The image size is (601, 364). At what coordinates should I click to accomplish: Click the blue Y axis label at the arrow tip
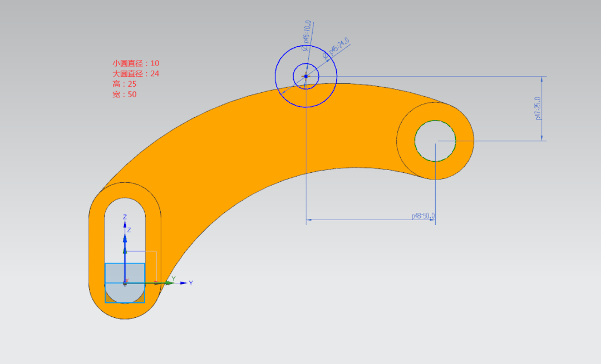coord(191,283)
